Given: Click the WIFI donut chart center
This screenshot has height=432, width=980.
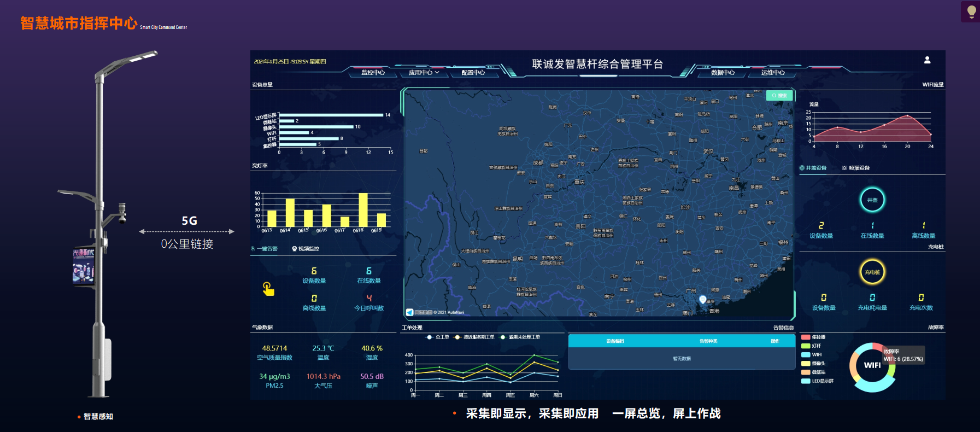Looking at the screenshot, I should point(872,365).
